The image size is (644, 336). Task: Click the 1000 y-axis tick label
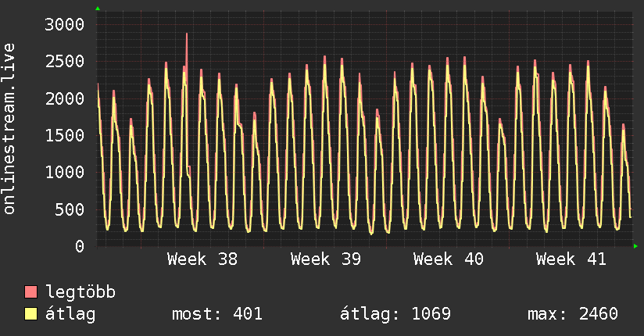(x=65, y=172)
